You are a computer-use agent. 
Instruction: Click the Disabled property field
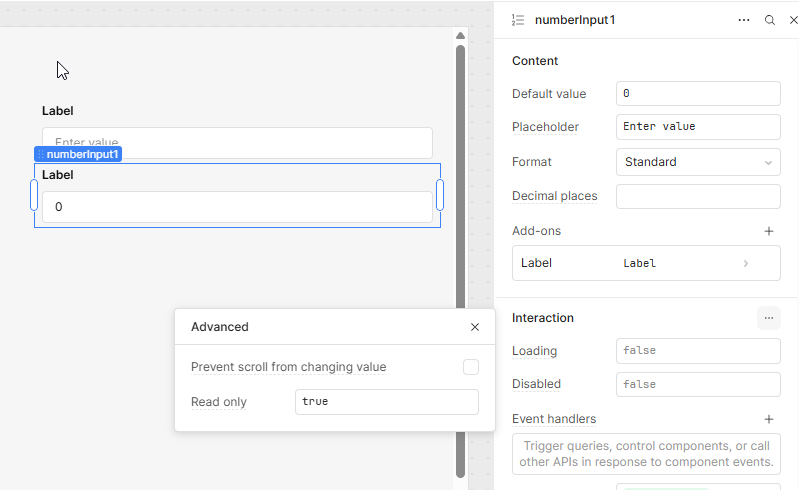(698, 384)
